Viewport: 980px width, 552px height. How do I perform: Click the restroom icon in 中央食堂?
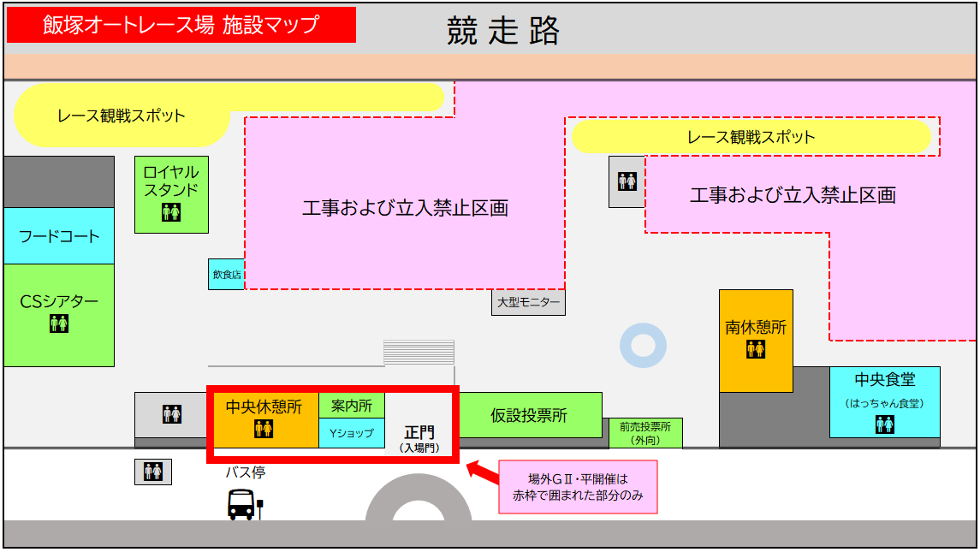884,424
